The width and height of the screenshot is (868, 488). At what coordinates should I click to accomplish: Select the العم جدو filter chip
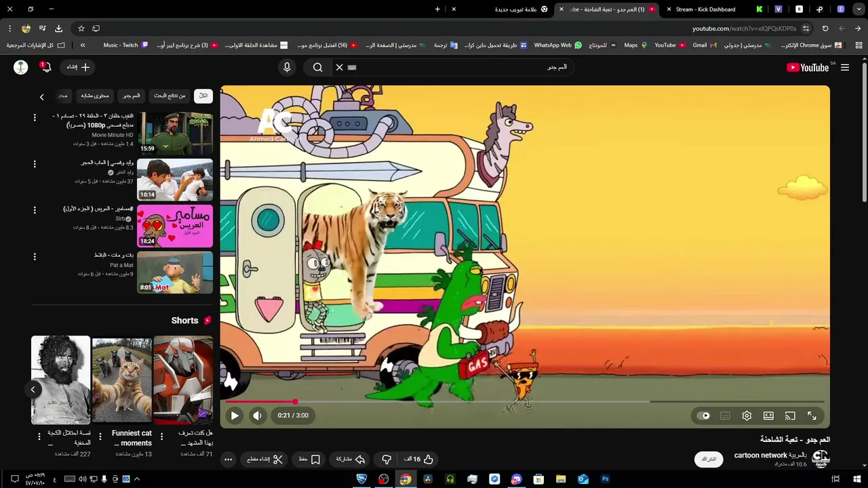pos(131,96)
